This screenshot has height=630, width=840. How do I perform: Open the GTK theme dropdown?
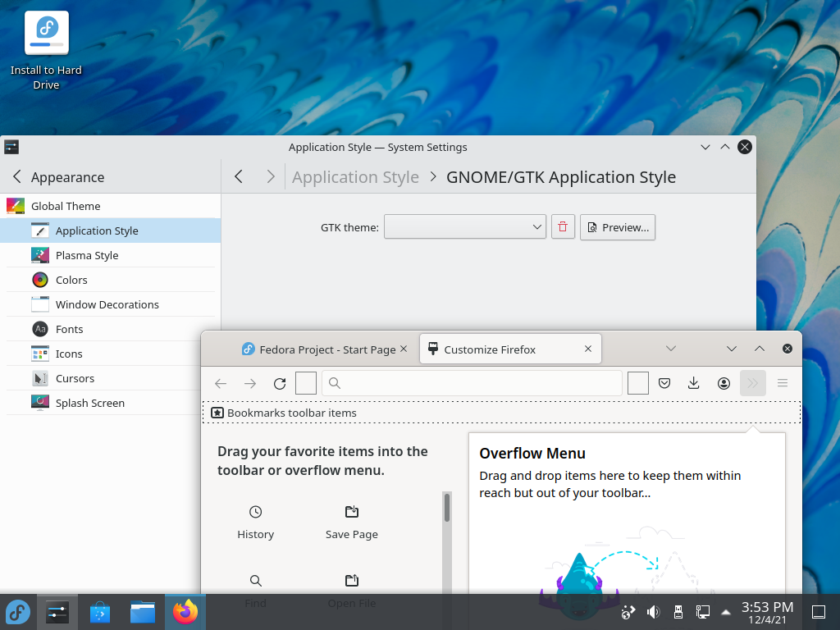coord(465,227)
